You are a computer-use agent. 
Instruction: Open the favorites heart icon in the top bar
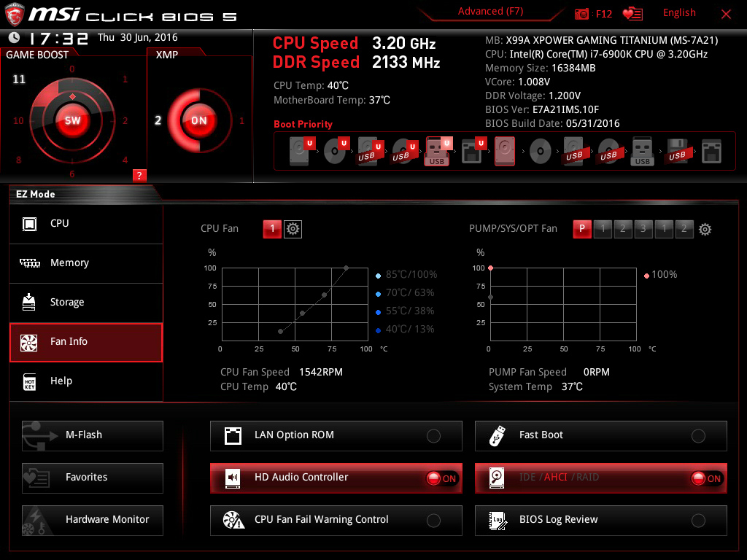[632, 14]
